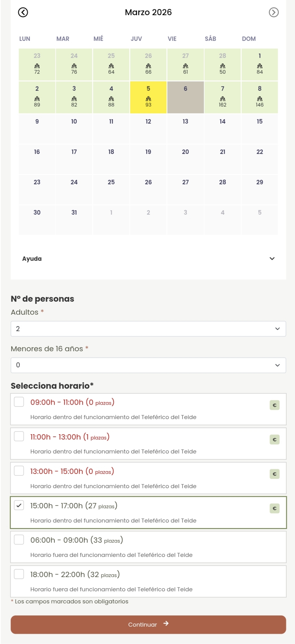The height and width of the screenshot is (644, 295).
Task: Click euro icon on 09:00h - 11:00h slot
Action: [275, 405]
